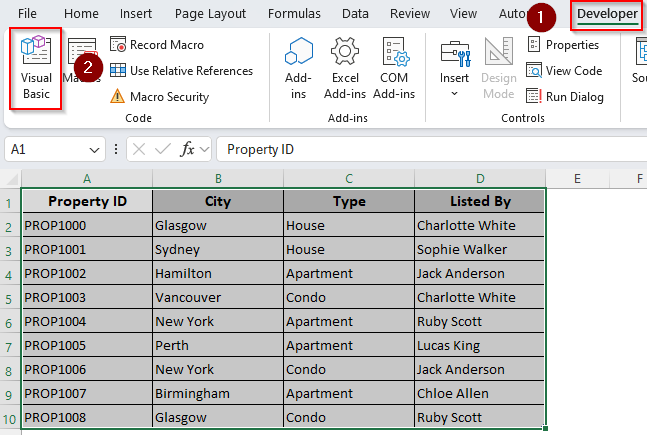
Task: Click View Code button
Action: (x=564, y=71)
